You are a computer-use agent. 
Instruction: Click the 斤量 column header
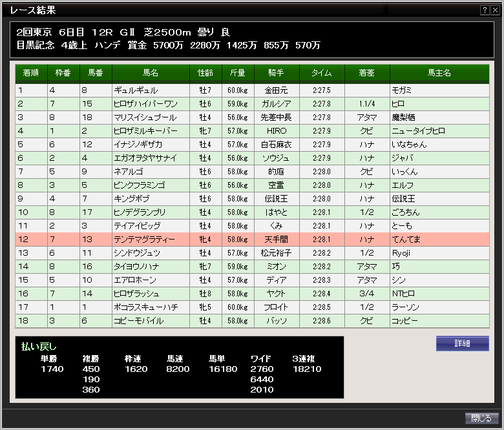pos(238,74)
